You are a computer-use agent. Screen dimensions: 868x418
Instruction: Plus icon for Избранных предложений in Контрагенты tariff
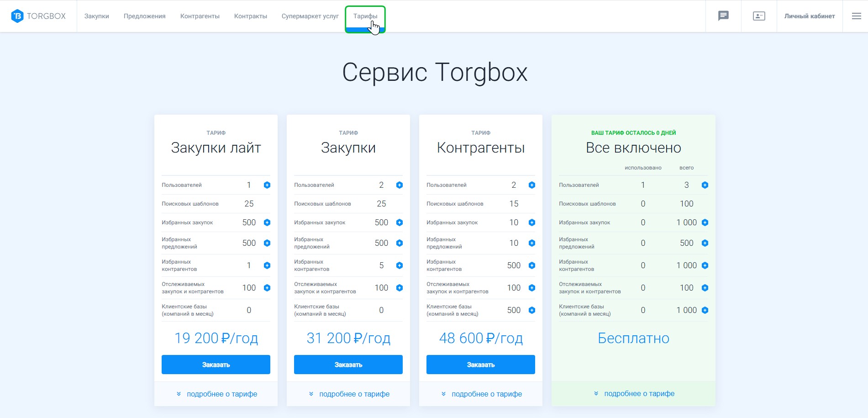point(532,243)
